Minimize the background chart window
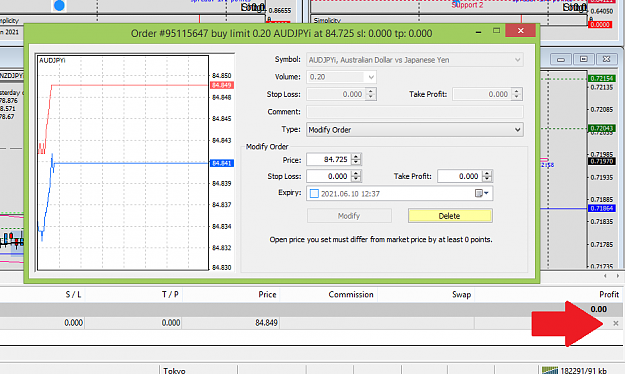 [561, 59]
